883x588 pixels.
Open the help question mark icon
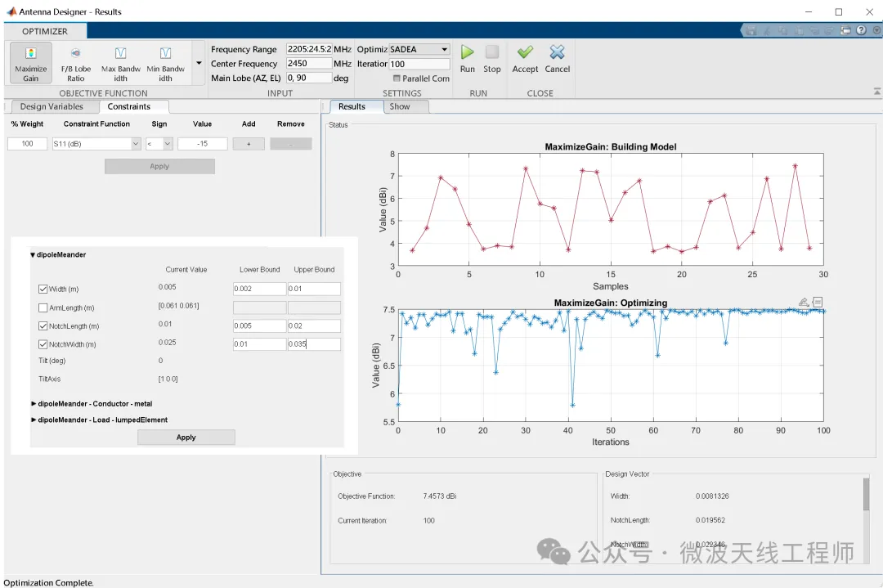click(x=861, y=30)
